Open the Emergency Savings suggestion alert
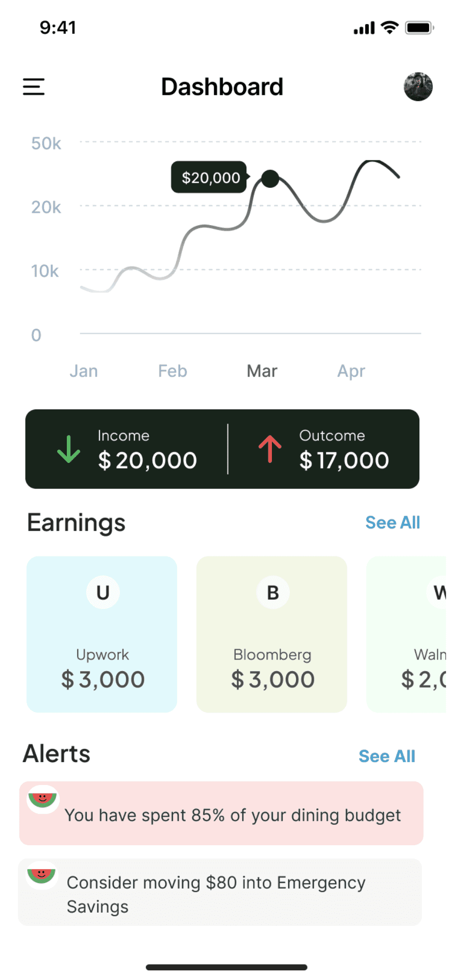Image resolution: width=452 pixels, height=980 pixels. (220, 892)
